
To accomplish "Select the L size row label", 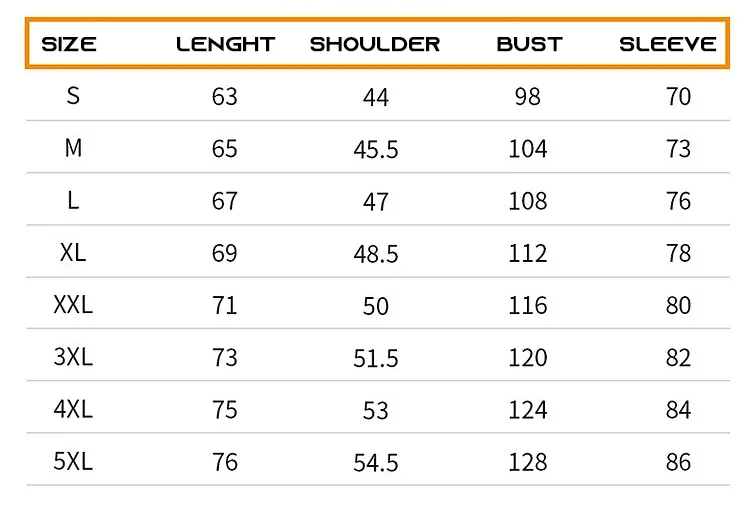I will tap(73, 200).
